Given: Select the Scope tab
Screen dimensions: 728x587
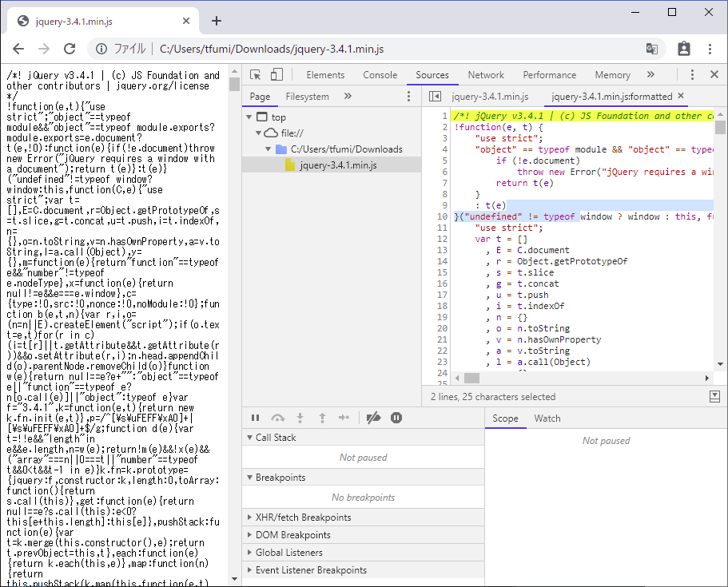Looking at the screenshot, I should point(505,418).
